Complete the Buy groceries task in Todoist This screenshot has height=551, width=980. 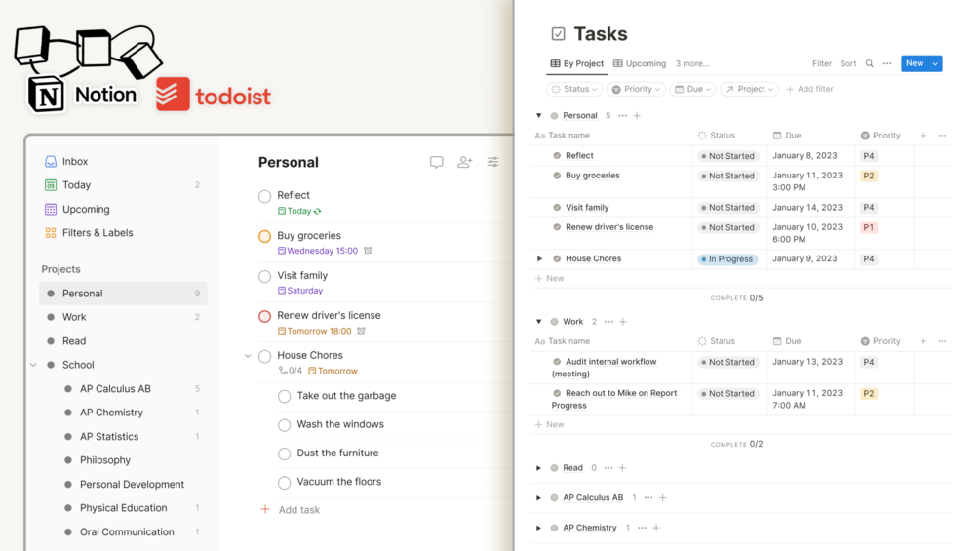(x=264, y=236)
